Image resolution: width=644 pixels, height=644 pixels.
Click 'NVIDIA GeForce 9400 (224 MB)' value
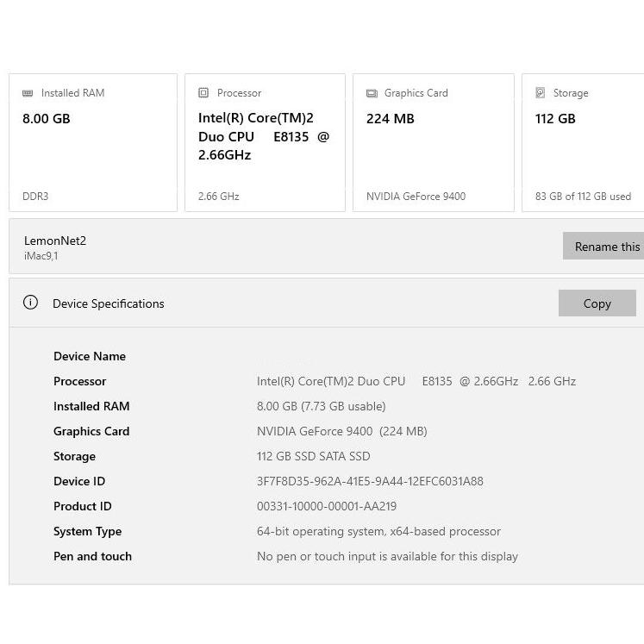(341, 431)
